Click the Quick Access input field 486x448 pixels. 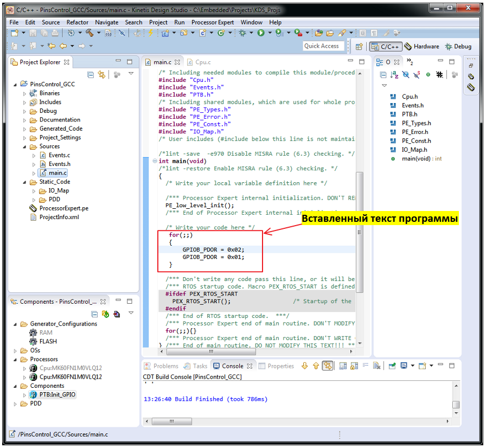click(323, 46)
